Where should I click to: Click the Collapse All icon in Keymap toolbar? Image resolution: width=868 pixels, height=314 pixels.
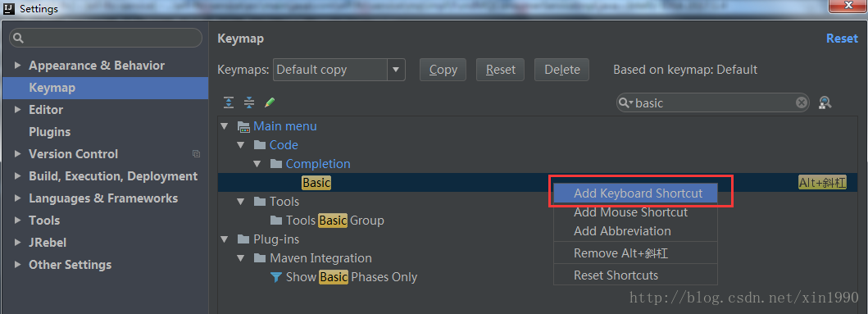(249, 102)
